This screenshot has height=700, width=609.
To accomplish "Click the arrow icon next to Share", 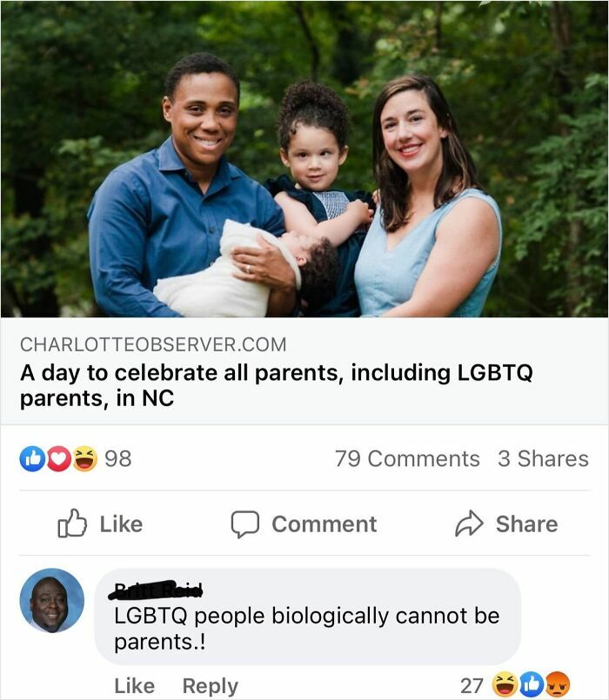I will click(x=470, y=523).
